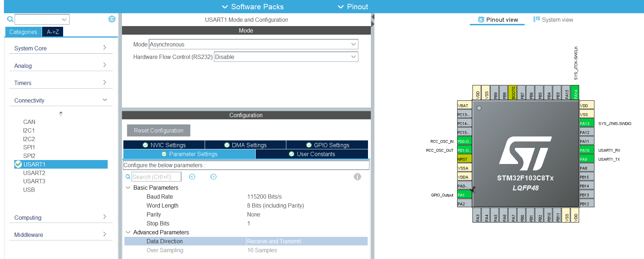Open the NVIC Settings tab
Viewport: 644px width, 259px height.
click(164, 145)
